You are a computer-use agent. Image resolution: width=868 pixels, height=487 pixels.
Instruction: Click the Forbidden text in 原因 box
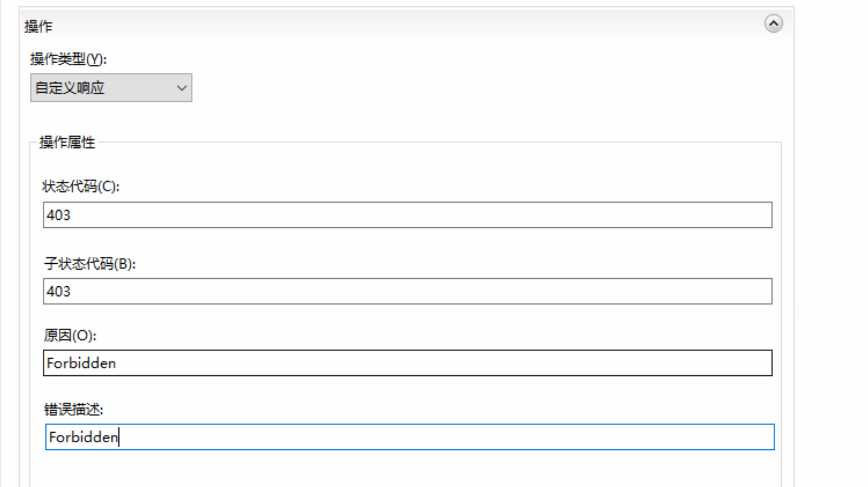pos(81,363)
